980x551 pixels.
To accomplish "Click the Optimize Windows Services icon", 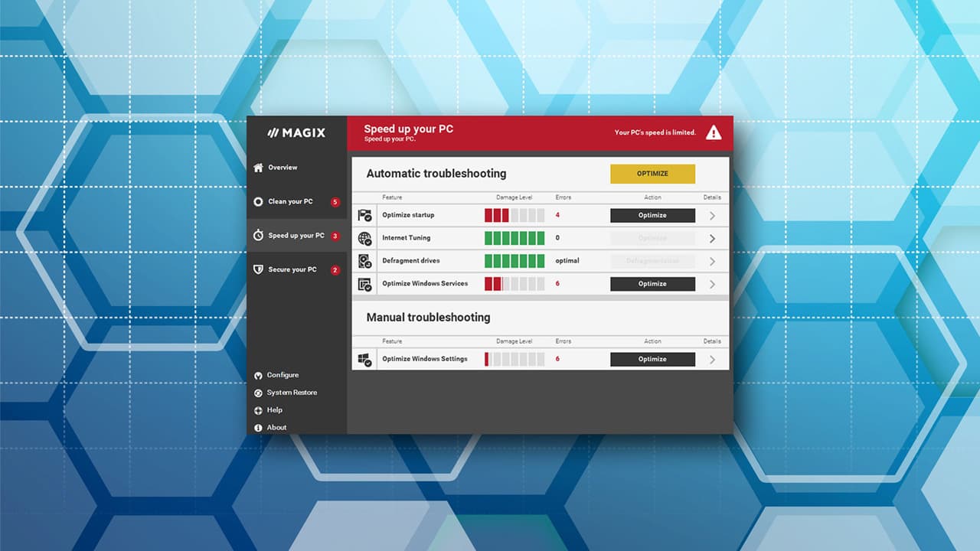I will 364,285.
